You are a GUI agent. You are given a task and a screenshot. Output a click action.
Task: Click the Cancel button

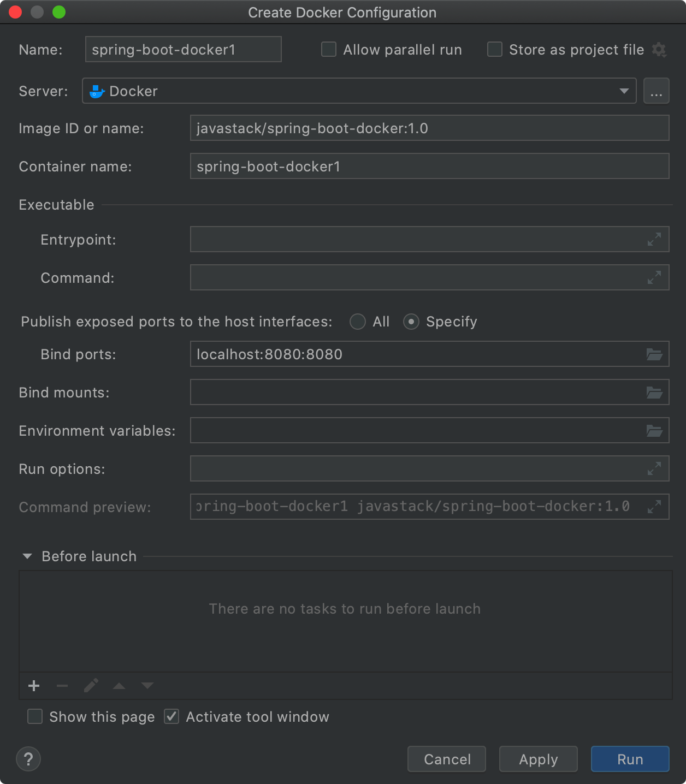pyautogui.click(x=447, y=759)
